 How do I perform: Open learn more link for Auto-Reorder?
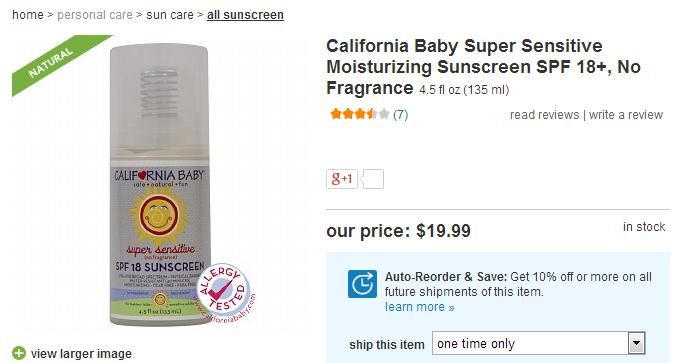(x=420, y=307)
